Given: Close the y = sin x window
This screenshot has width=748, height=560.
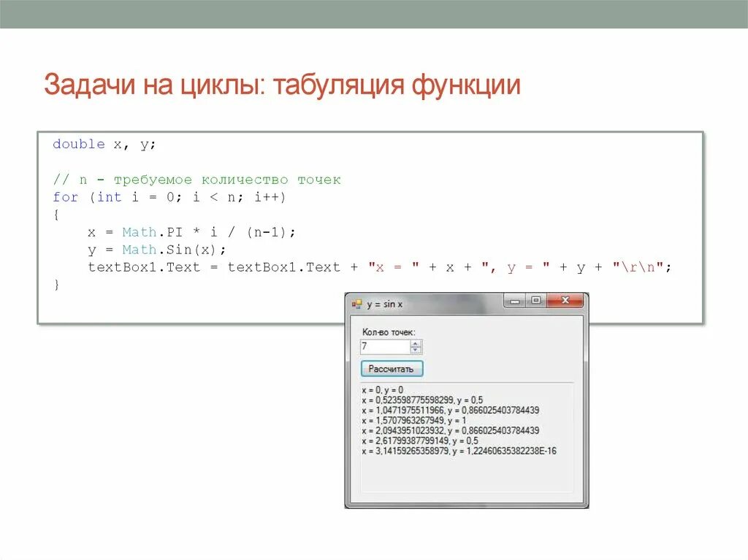Looking at the screenshot, I should (x=565, y=300).
